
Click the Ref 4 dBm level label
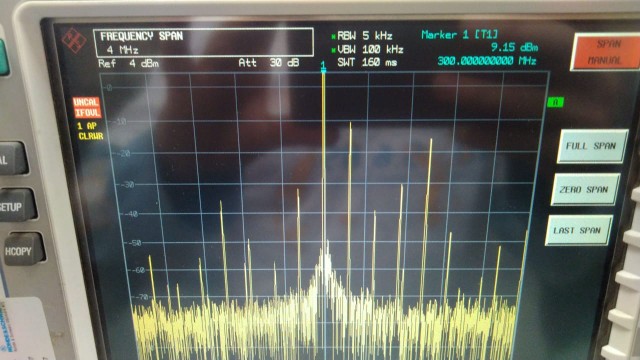128,64
